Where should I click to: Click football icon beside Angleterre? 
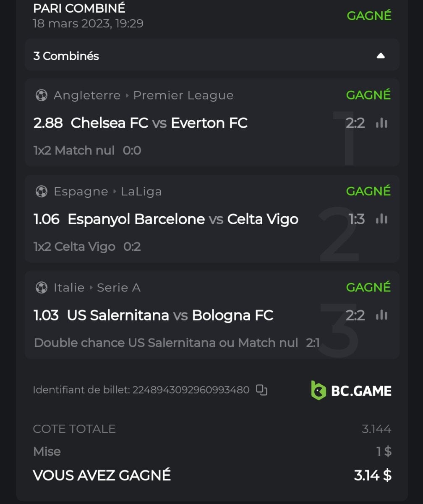(x=42, y=95)
